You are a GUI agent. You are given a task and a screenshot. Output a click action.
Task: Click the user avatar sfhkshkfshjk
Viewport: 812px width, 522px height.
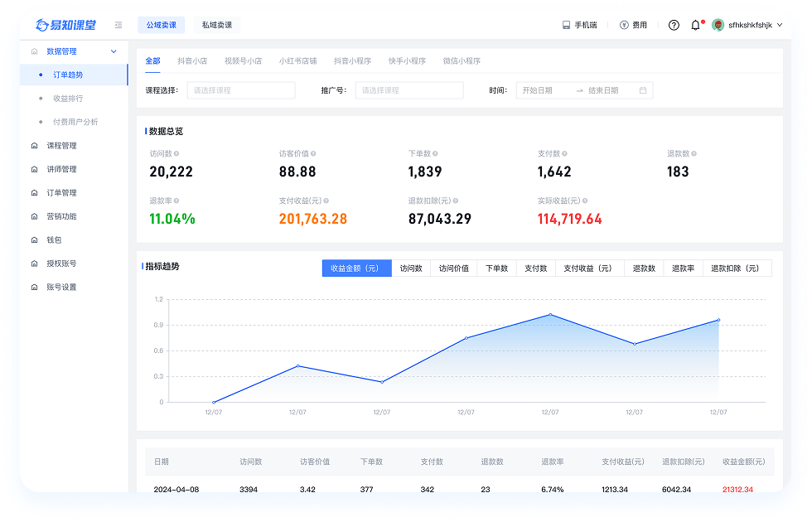coord(718,25)
